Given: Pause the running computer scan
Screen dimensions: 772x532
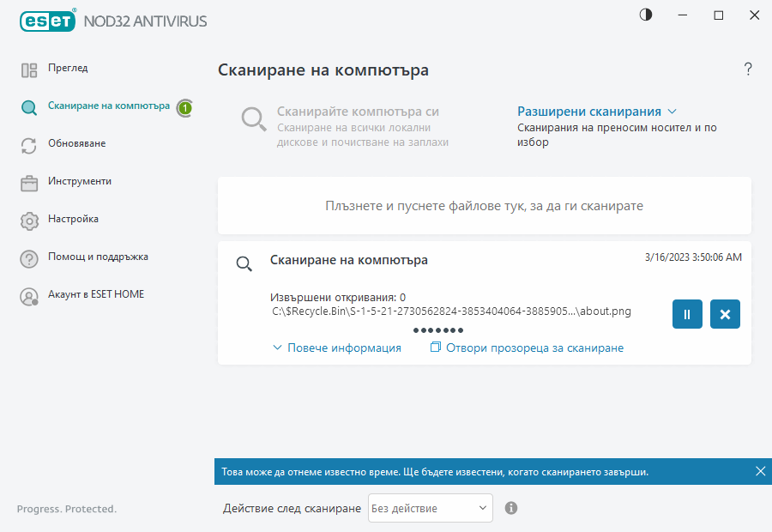Looking at the screenshot, I should tap(686, 314).
